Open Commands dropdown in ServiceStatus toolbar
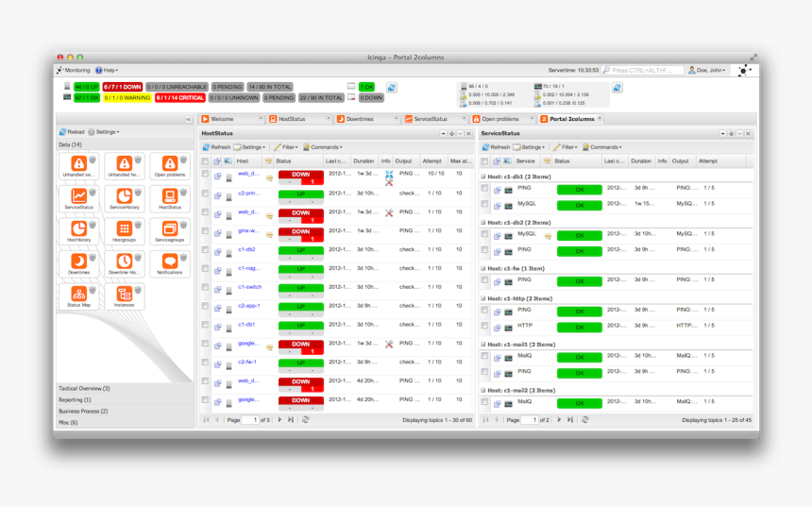Viewport: 812px width, 507px height. 602,147
